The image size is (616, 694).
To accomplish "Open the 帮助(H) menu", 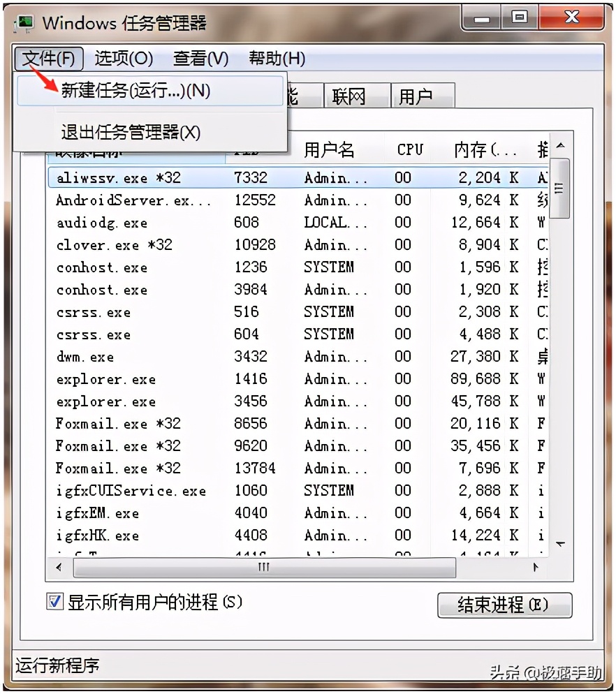I will tap(275, 59).
